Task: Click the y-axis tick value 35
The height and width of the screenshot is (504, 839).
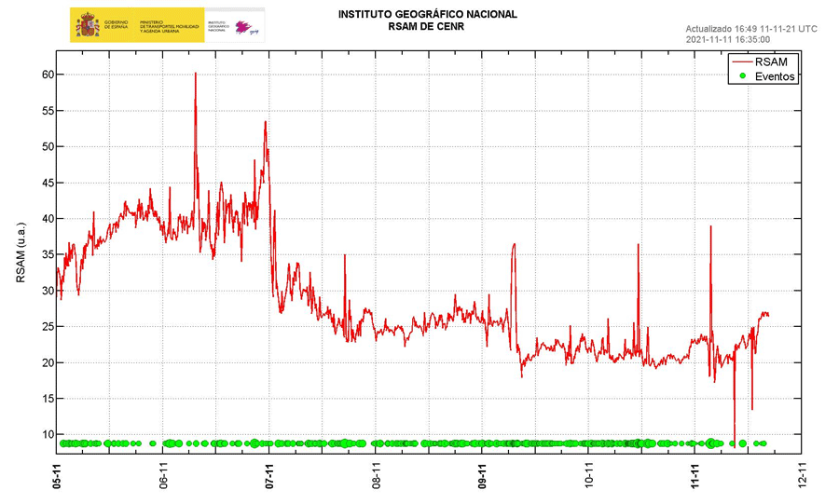Action: 48,254
